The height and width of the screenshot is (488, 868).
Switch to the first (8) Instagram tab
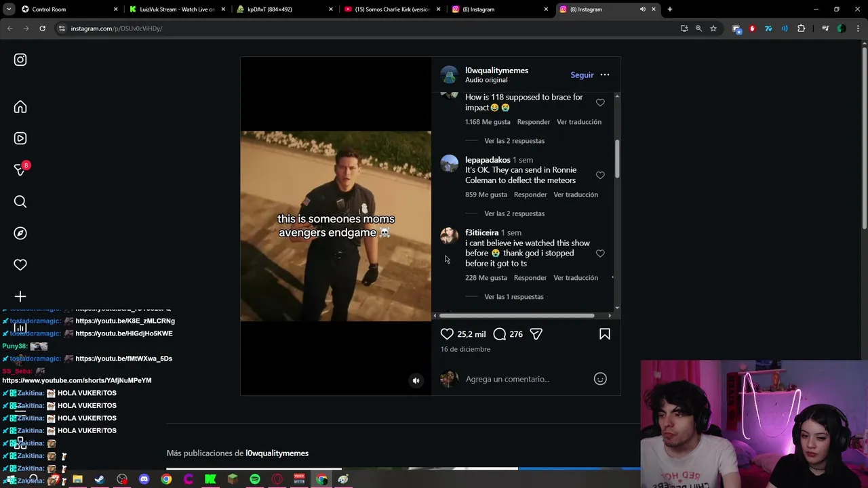point(500,9)
